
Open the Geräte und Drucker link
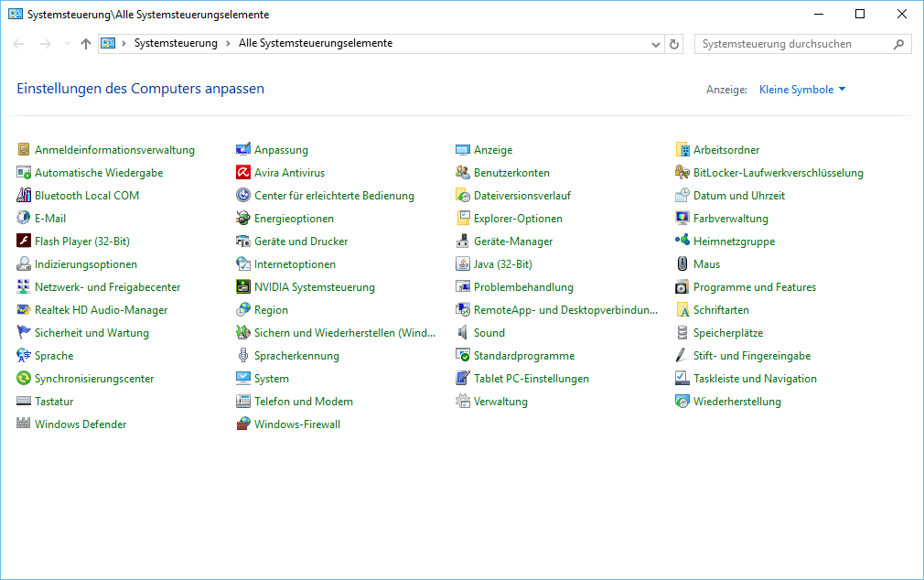[301, 242]
